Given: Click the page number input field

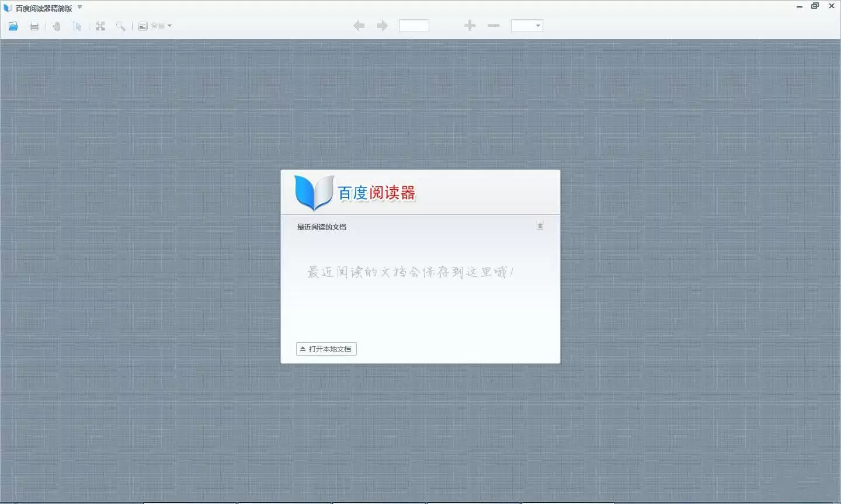Looking at the screenshot, I should click(x=414, y=26).
